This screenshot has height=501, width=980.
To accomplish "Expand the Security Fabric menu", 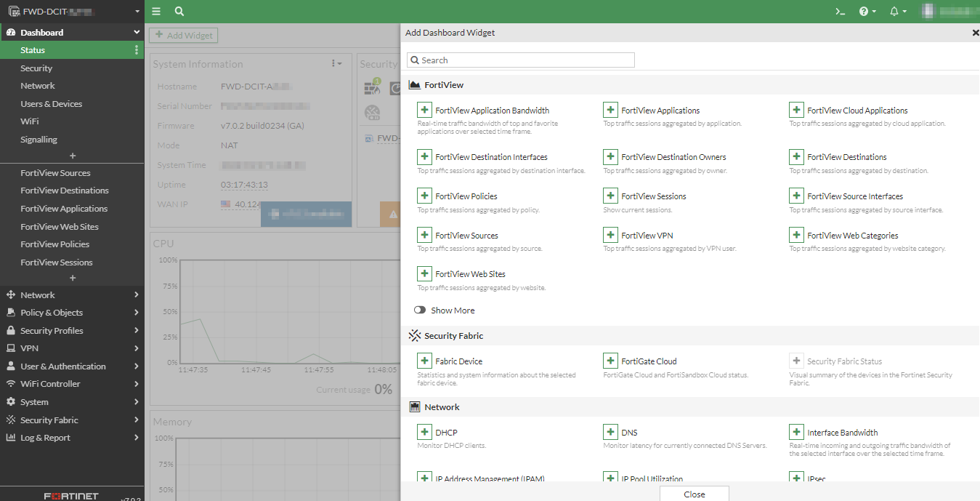I will pyautogui.click(x=72, y=420).
